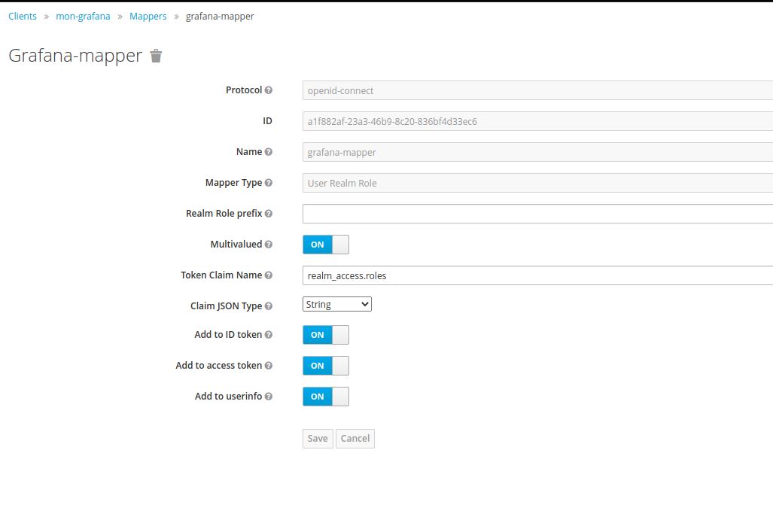The image size is (773, 532).
Task: Show help tooltip for Claim JSON Type
Action: [x=268, y=306]
